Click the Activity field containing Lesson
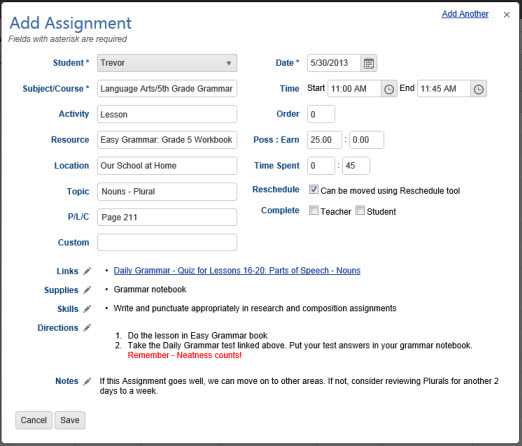 (x=167, y=114)
